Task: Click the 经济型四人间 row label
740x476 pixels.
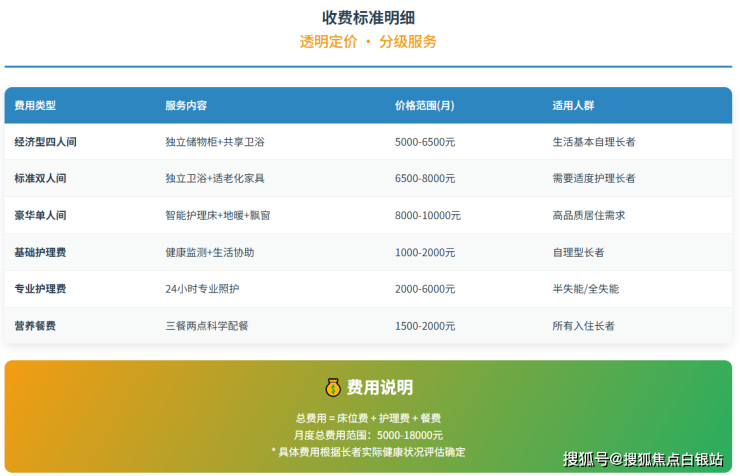Action: tap(45, 142)
